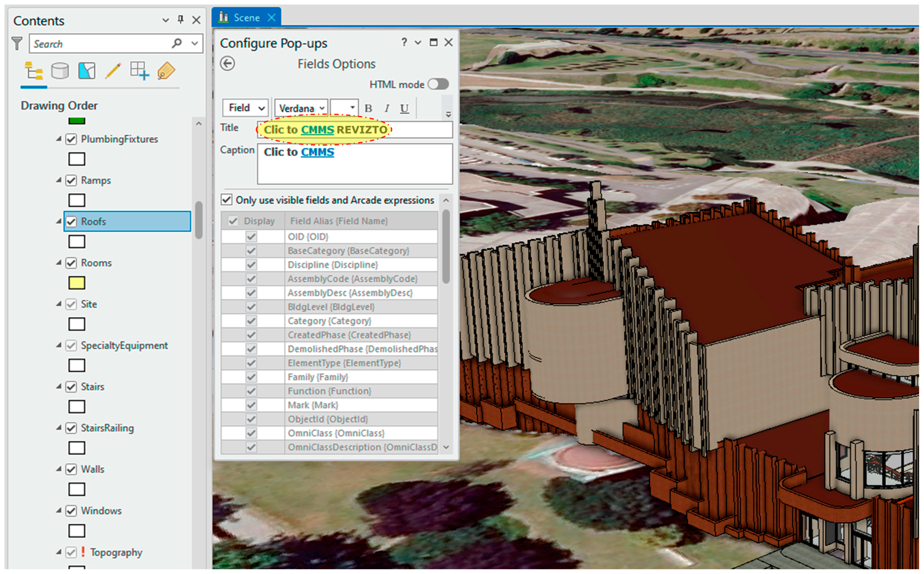924x574 pixels.
Task: Click CMMS link in Caption box
Action: (317, 152)
